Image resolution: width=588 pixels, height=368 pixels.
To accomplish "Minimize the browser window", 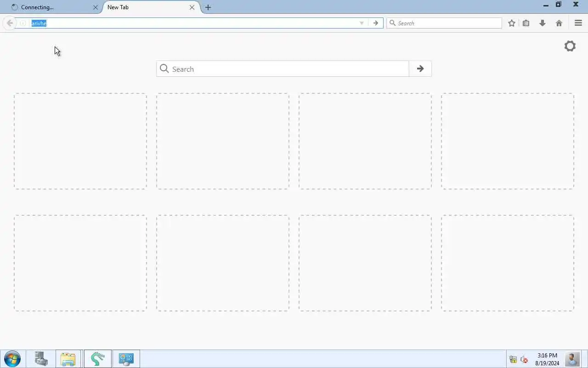I will click(x=546, y=5).
